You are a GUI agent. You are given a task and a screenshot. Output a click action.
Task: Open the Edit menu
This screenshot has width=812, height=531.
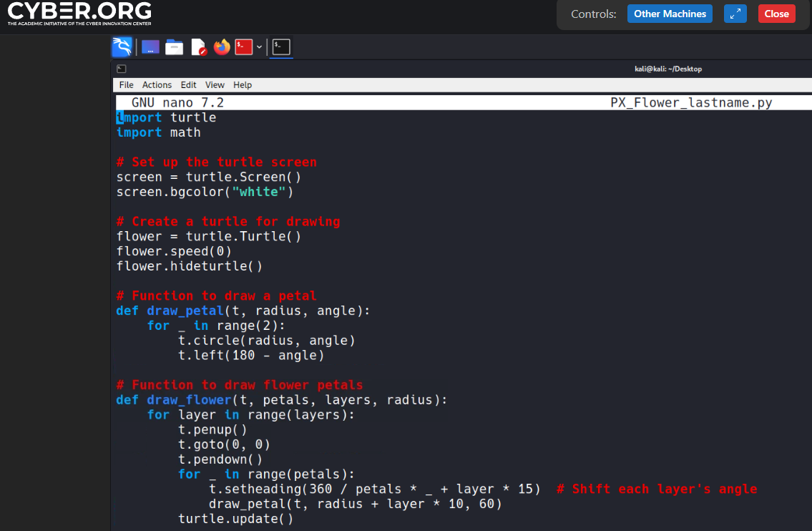[x=188, y=84]
